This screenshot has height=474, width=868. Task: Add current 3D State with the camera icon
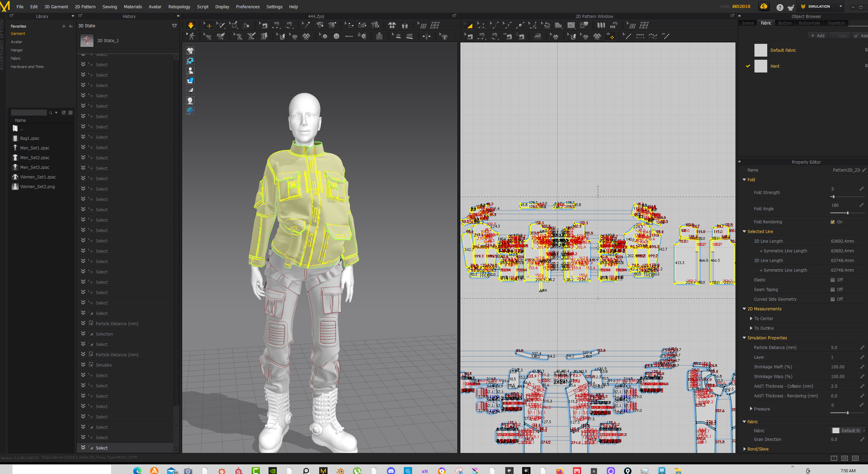click(174, 26)
